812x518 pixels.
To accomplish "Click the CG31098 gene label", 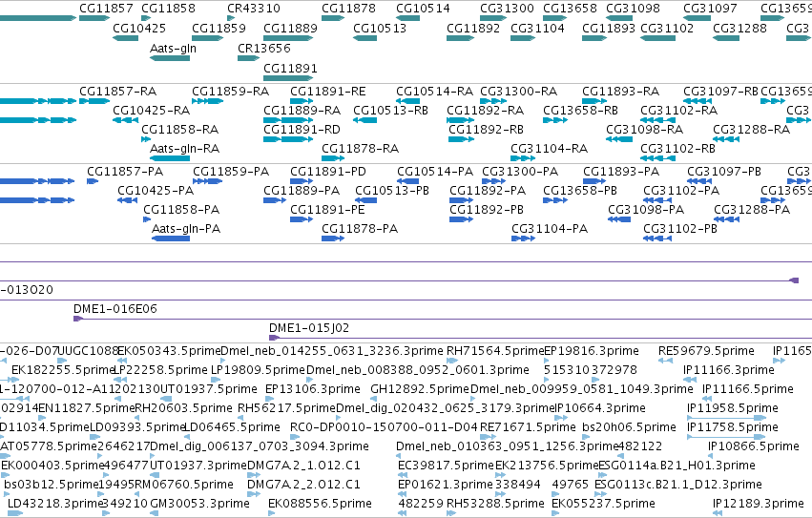I will click(x=633, y=9).
